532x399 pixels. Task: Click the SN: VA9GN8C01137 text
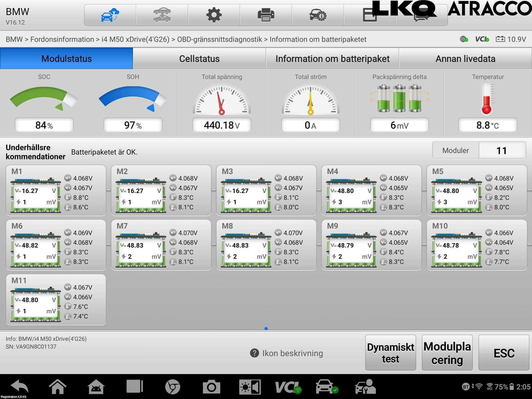point(31,347)
